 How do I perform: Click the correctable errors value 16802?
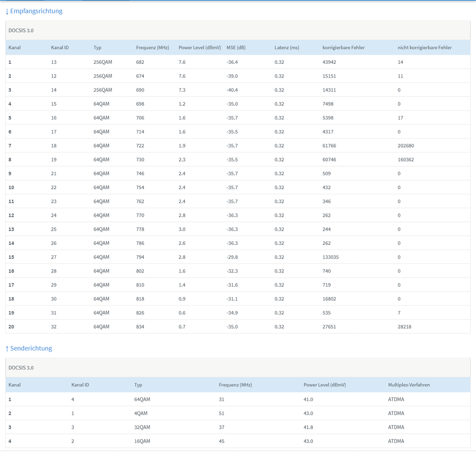coord(329,299)
